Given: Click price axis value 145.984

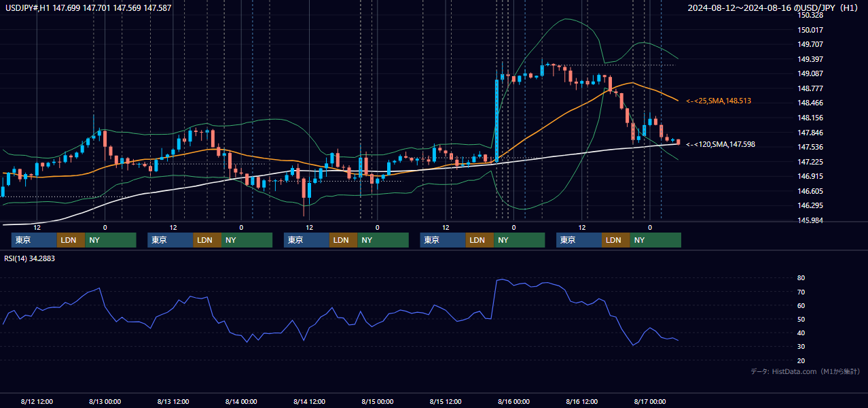Looking at the screenshot, I should 811,220.
